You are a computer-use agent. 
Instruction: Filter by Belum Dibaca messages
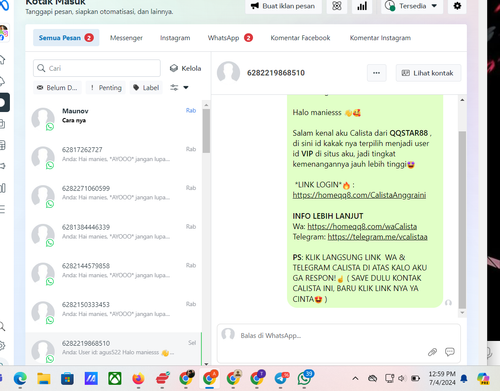58,88
